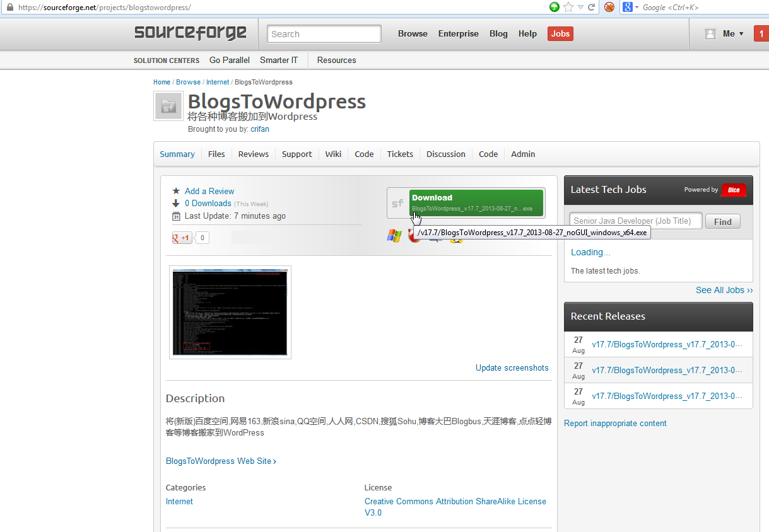
Task: Open the author crifan profile link
Action: coord(260,129)
